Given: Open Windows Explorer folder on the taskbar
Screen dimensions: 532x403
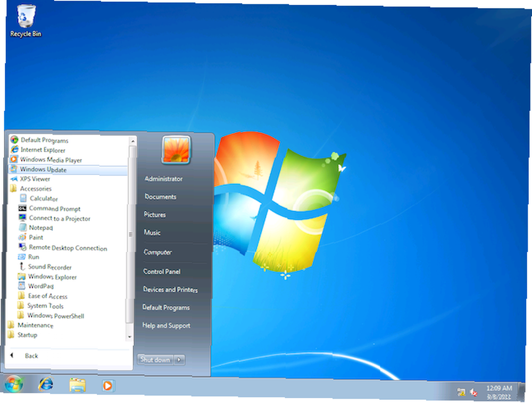Looking at the screenshot, I should tap(78, 385).
